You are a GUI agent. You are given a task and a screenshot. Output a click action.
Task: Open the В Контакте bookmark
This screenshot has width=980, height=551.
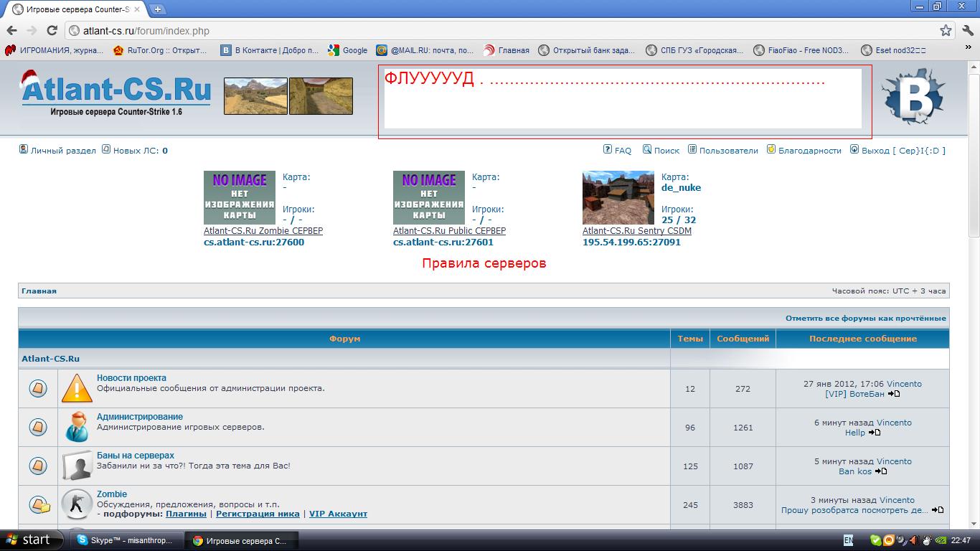(x=269, y=50)
